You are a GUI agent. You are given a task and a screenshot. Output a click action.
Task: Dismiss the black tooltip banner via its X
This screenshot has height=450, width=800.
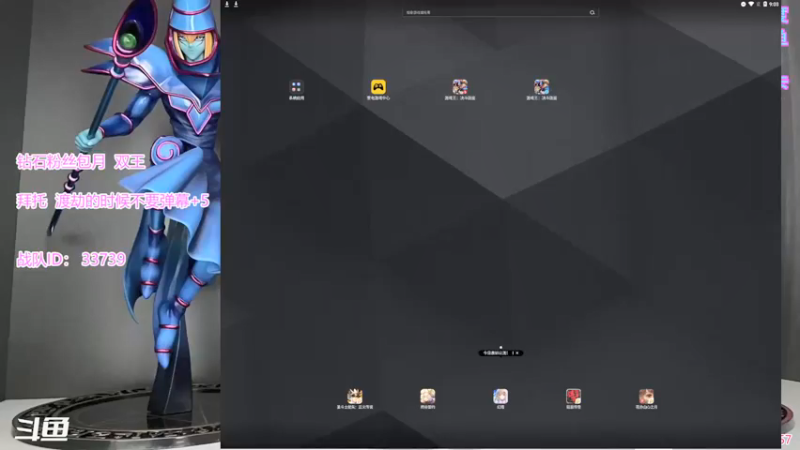tap(517, 353)
